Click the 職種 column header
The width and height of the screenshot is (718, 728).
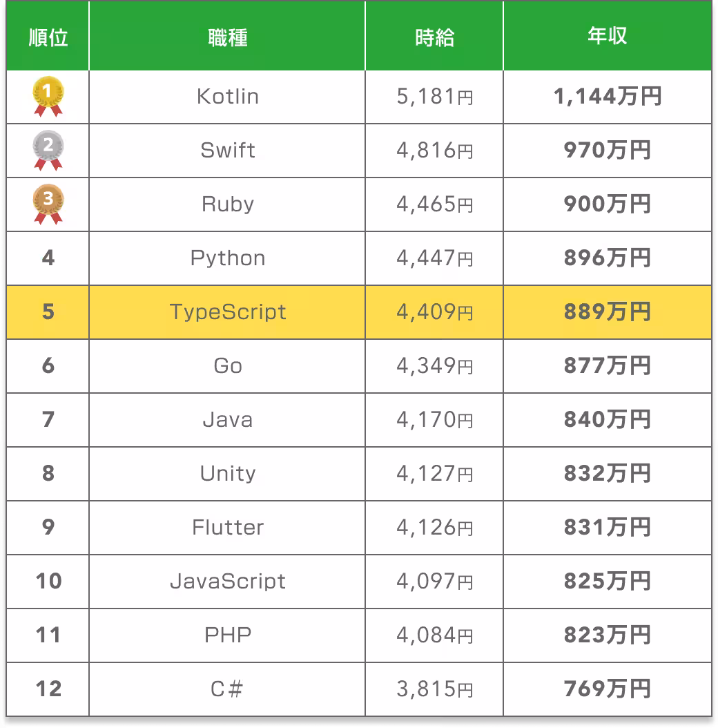[227, 37]
